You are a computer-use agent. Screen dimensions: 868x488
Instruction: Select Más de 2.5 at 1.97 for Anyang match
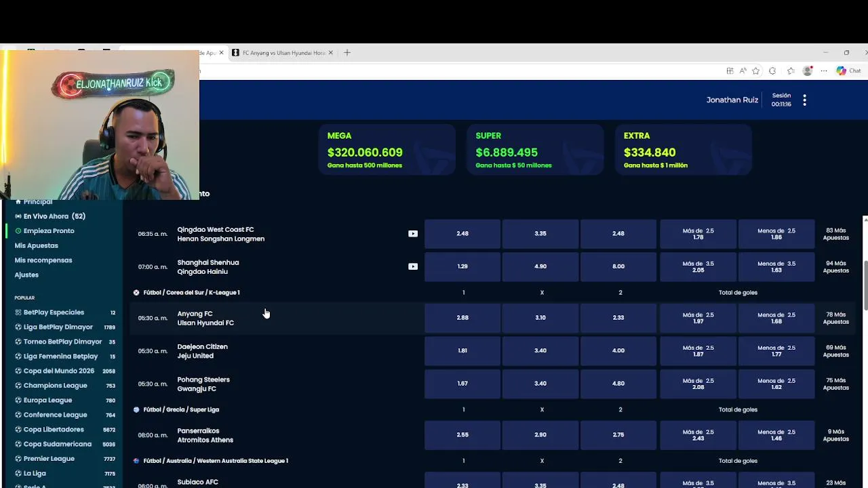click(698, 318)
